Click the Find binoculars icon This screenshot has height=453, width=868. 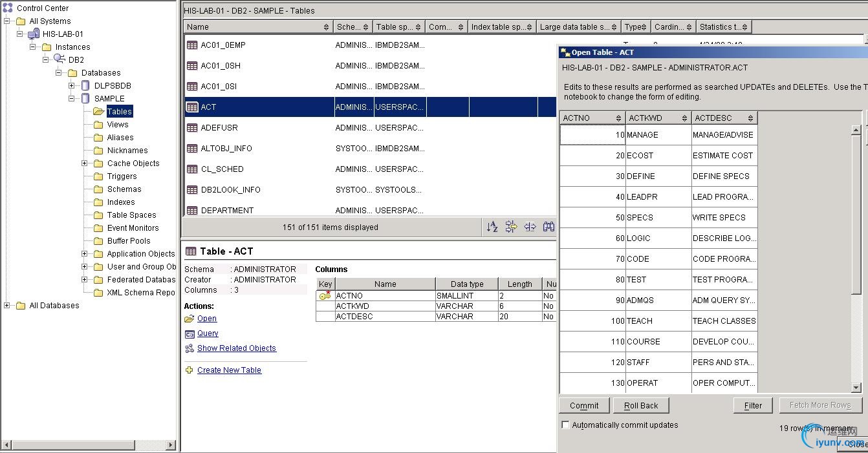(x=549, y=227)
